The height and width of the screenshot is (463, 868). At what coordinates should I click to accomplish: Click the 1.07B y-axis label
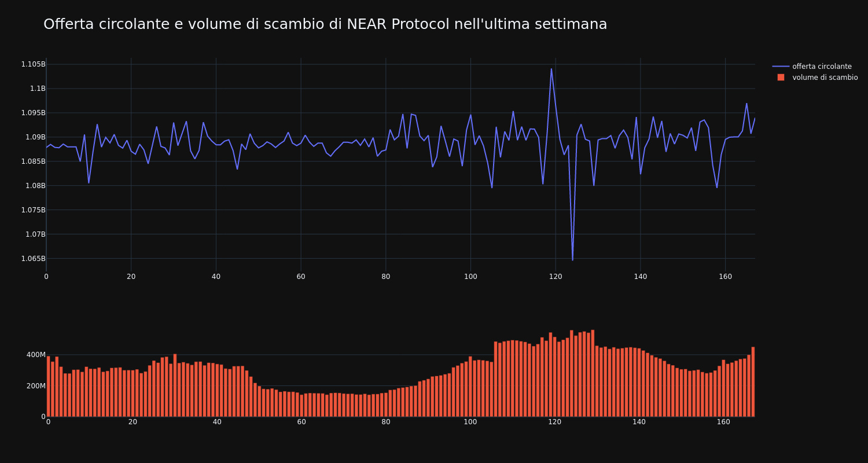point(35,234)
